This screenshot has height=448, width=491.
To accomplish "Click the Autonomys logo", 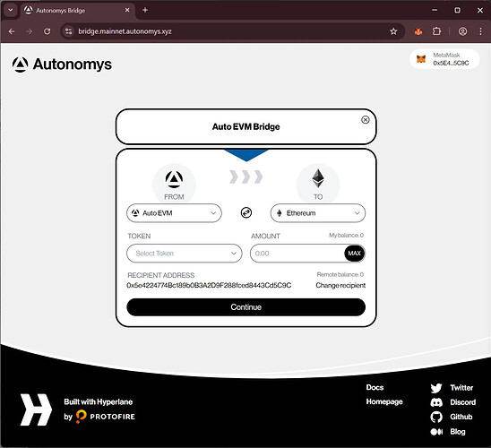I will (x=62, y=65).
